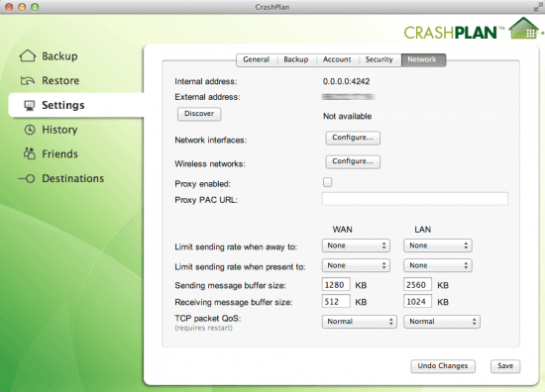Switch to the Account tab
This screenshot has height=392, width=545.
click(x=337, y=59)
